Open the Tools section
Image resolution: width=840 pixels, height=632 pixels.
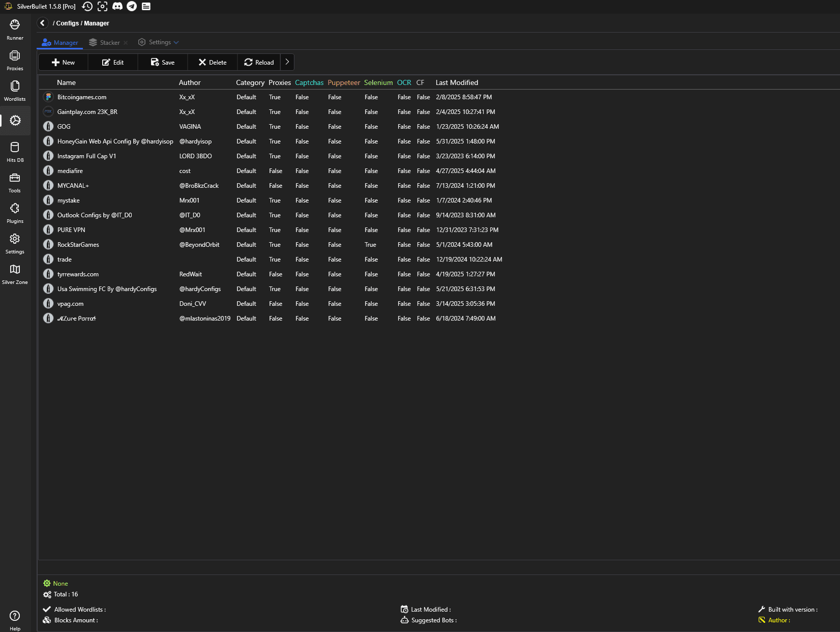pos(15,182)
